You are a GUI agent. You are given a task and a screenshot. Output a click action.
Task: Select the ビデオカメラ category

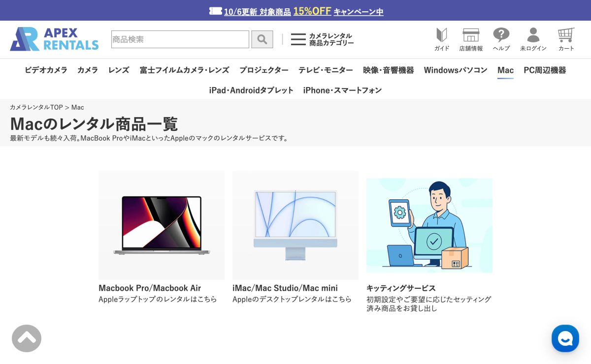[x=46, y=70]
